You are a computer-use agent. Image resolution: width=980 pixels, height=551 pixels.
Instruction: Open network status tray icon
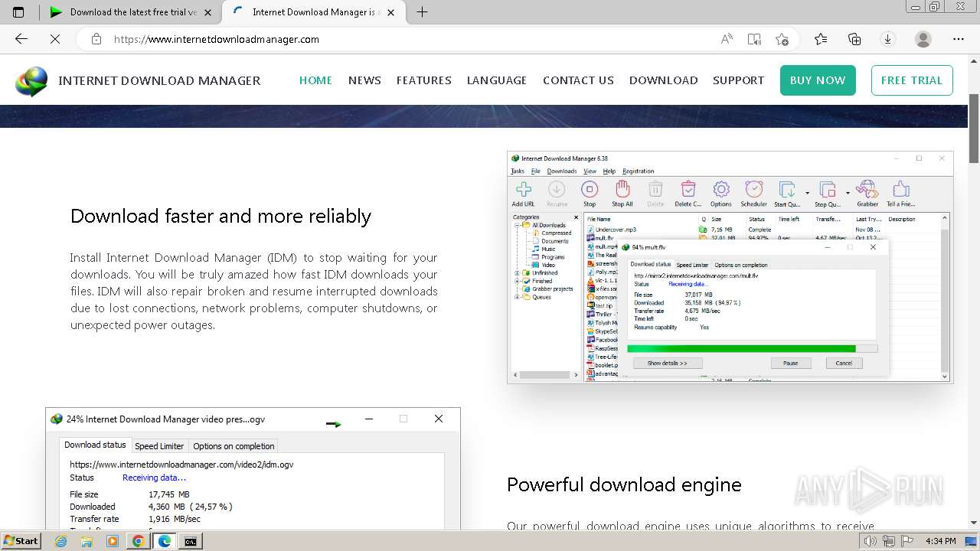tap(889, 541)
